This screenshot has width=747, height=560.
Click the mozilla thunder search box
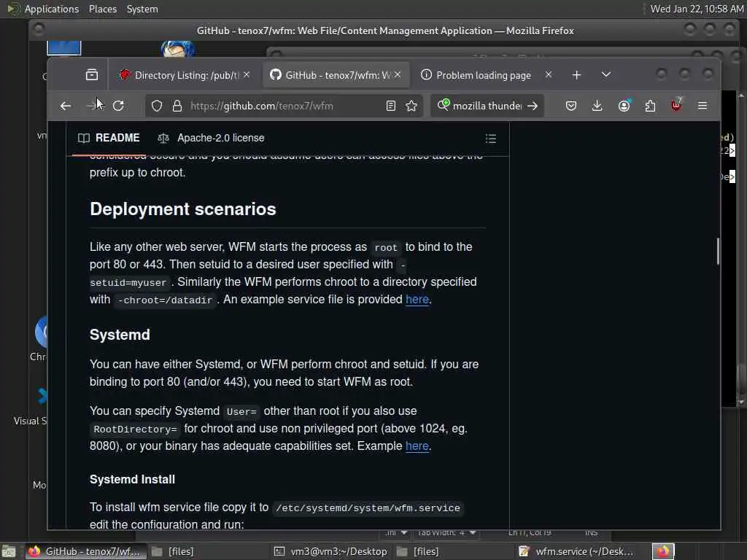(487, 106)
